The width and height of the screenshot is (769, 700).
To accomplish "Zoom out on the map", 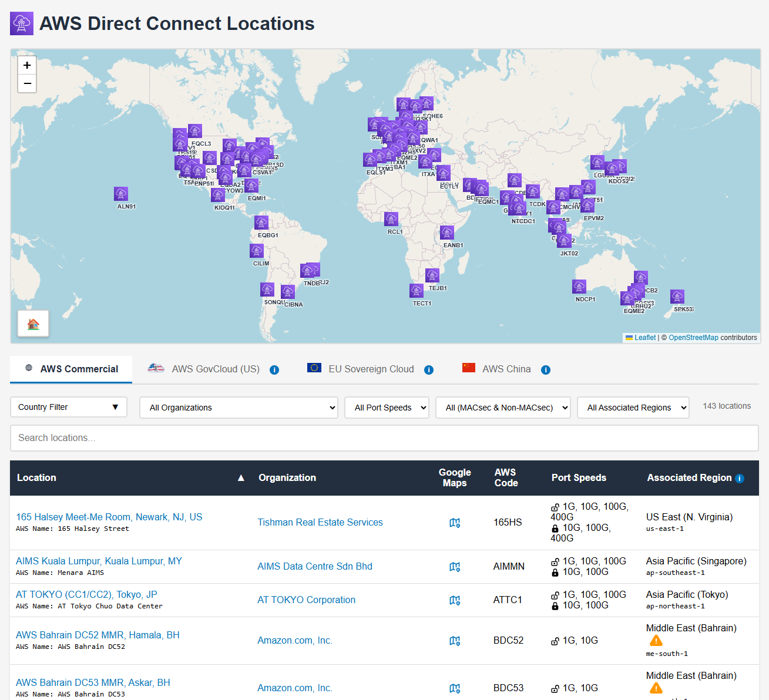I will (x=27, y=83).
